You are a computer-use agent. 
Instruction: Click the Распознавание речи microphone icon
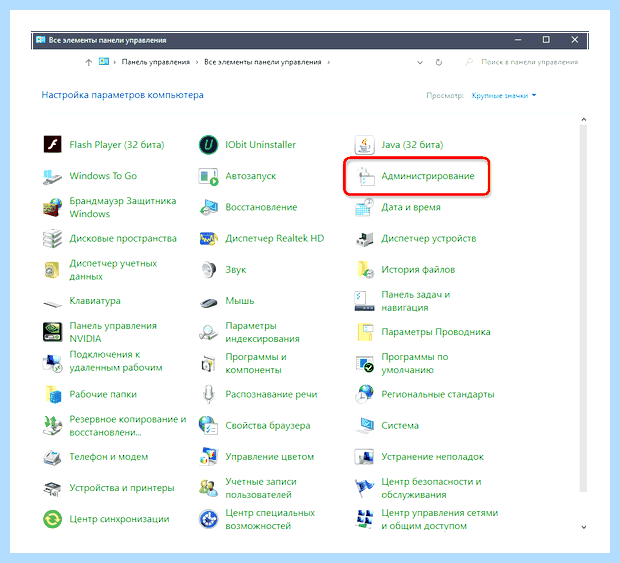click(x=208, y=394)
